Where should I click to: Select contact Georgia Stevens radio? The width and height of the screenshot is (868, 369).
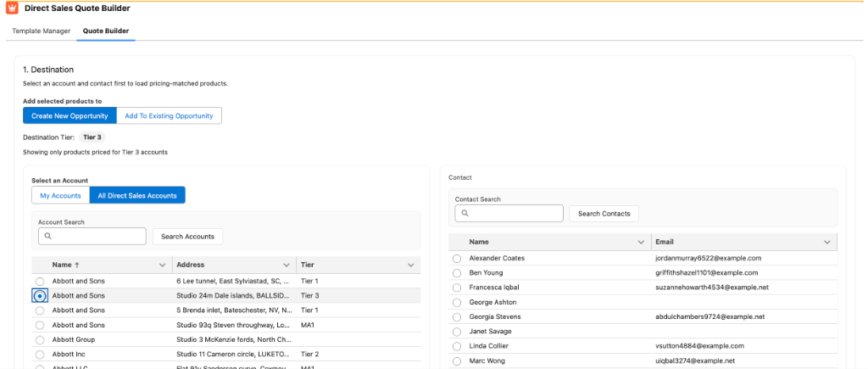[x=457, y=317]
